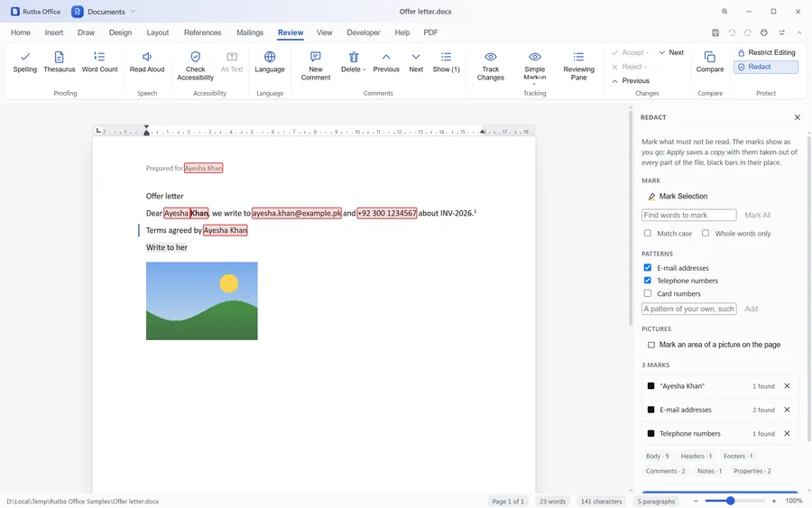This screenshot has width=812, height=508.
Task: Click the zoom search icon in title bar
Action: (x=724, y=12)
